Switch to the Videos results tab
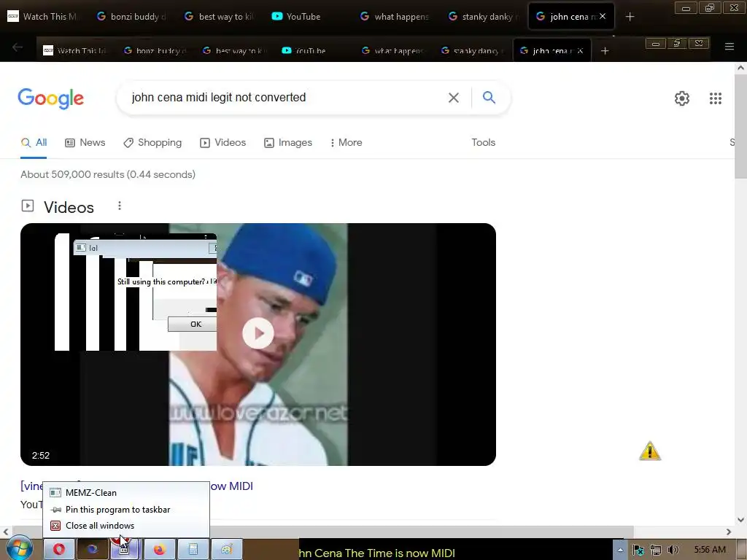This screenshot has width=747, height=560. 223,142
